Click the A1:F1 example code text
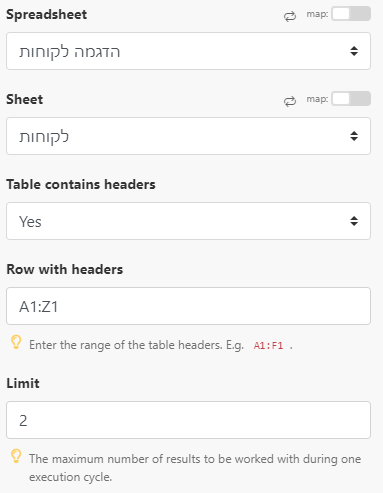 pos(268,346)
